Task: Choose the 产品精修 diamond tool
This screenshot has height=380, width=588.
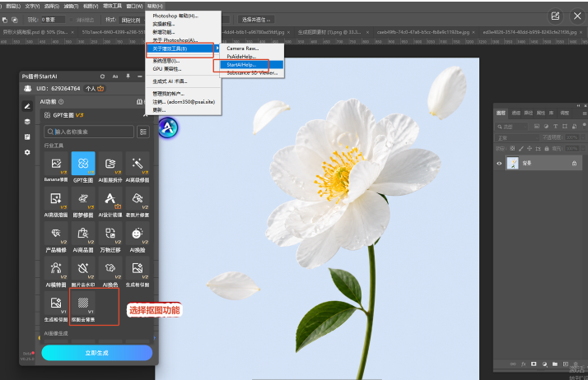Action: [x=56, y=237]
